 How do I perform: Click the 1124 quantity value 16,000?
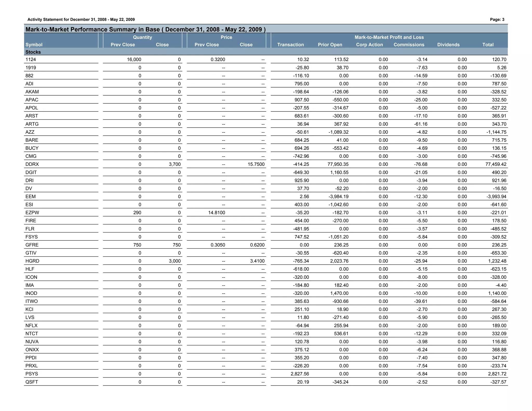click(x=134, y=60)
